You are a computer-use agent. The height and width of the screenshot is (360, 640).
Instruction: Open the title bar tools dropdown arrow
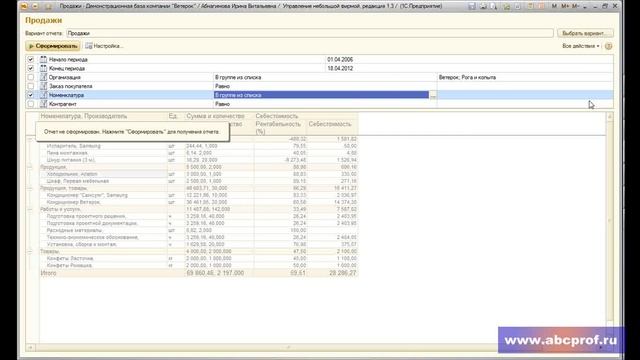click(x=585, y=7)
